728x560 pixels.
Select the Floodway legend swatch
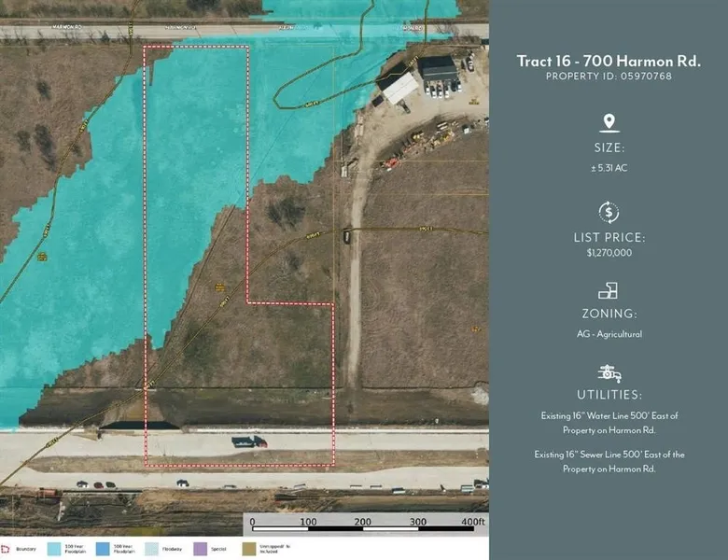click(152, 549)
